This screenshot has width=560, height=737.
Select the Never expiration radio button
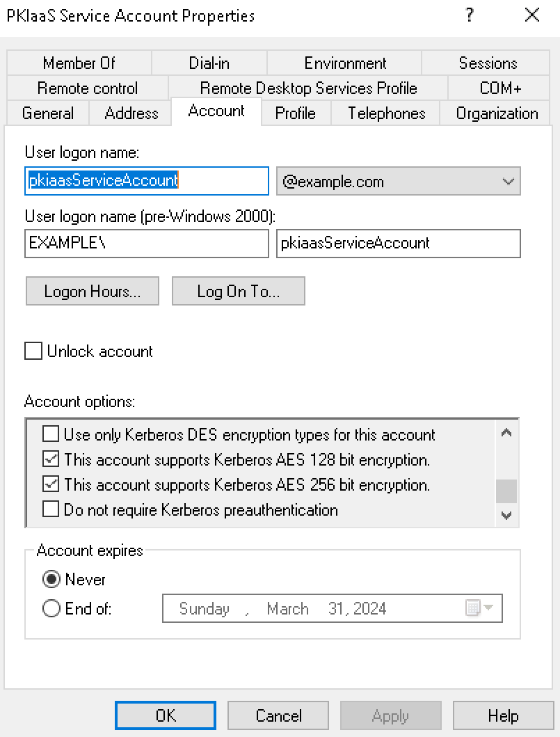[x=51, y=580]
